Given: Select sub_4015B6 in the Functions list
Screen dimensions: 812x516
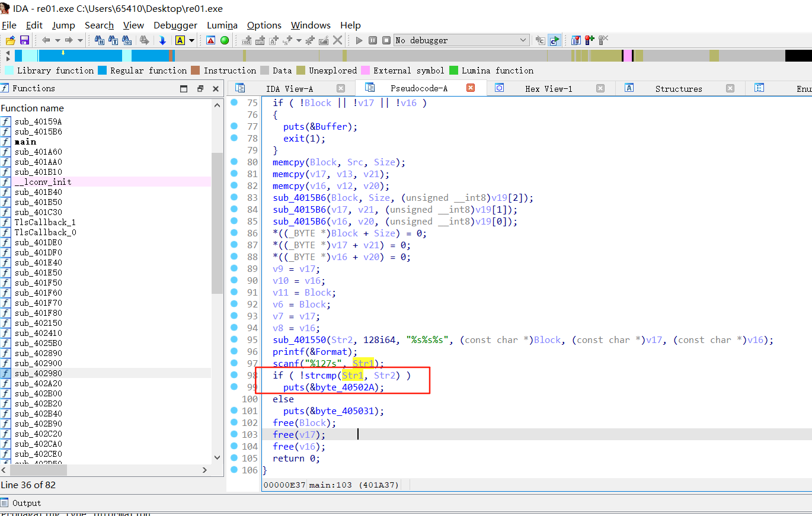Looking at the screenshot, I should click(39, 132).
